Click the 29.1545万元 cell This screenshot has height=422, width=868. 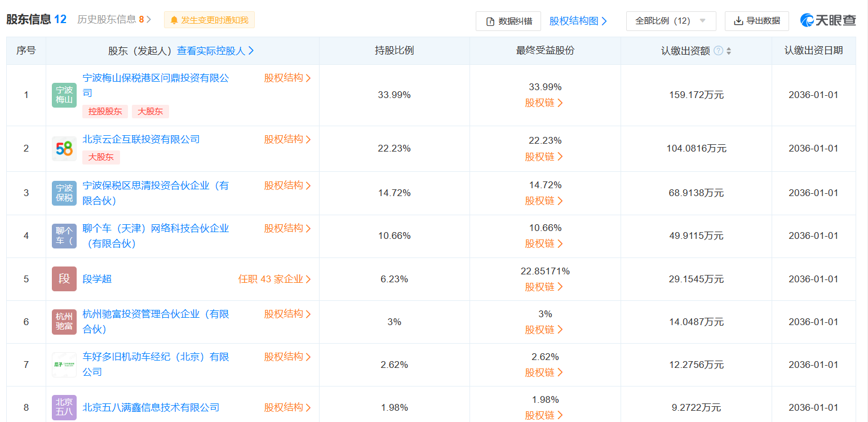click(x=697, y=279)
